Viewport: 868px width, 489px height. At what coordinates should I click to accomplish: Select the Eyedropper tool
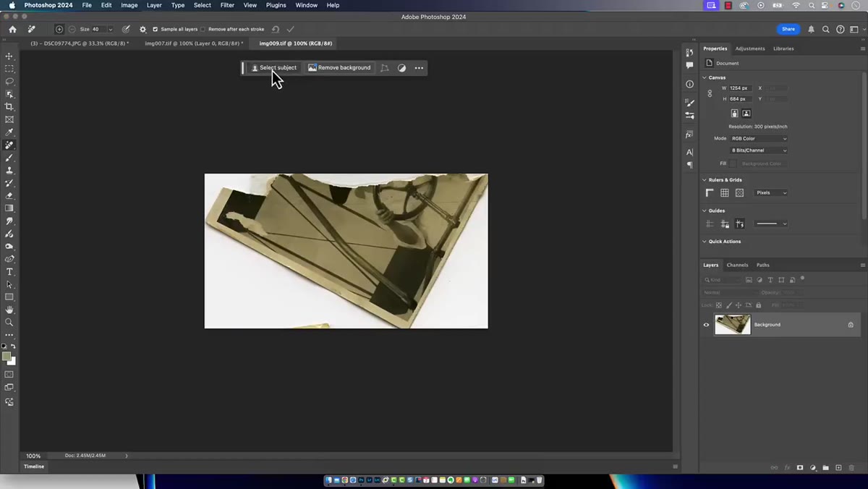coord(9,132)
